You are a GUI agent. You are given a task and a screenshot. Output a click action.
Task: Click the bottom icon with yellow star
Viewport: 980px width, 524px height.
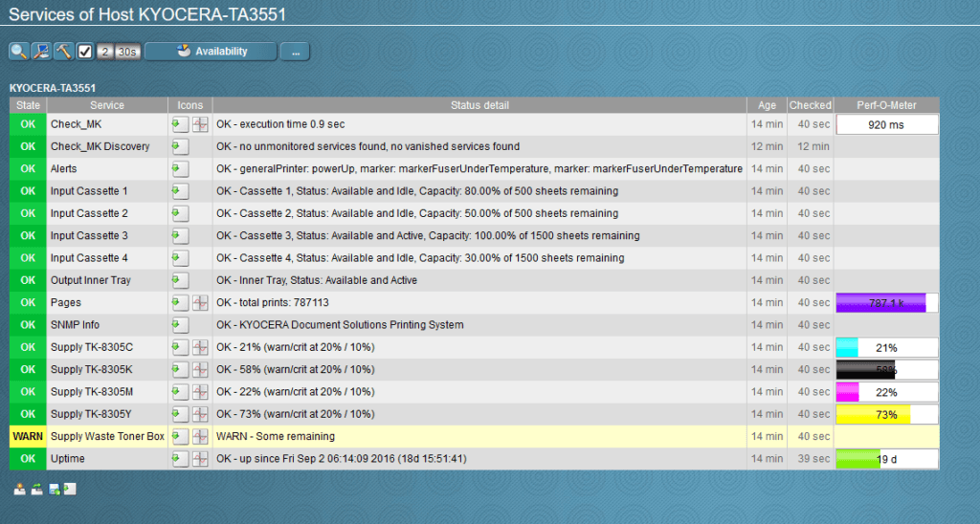tap(20, 489)
